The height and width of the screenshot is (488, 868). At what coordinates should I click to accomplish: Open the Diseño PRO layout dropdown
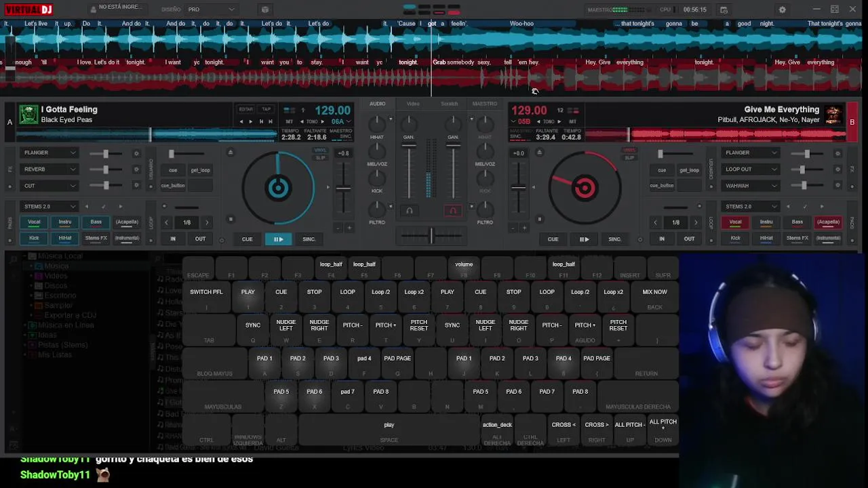(x=211, y=9)
